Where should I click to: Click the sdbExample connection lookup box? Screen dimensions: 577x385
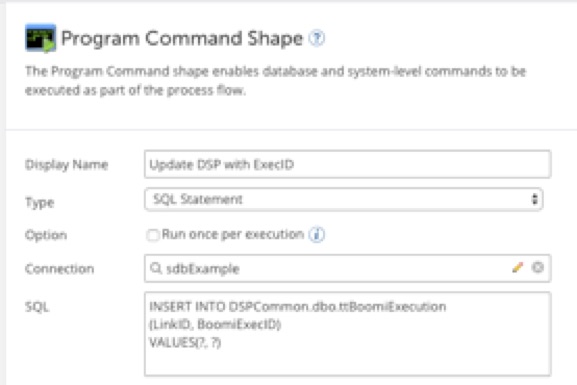347,268
